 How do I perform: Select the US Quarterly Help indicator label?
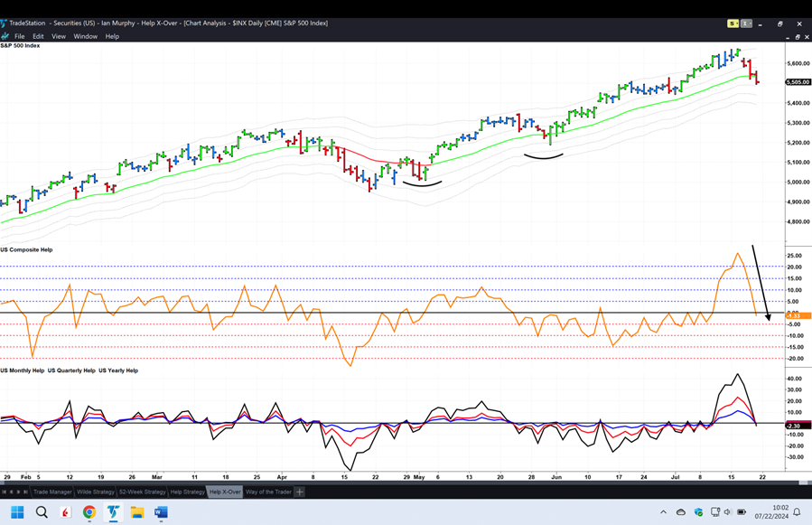pos(71,370)
